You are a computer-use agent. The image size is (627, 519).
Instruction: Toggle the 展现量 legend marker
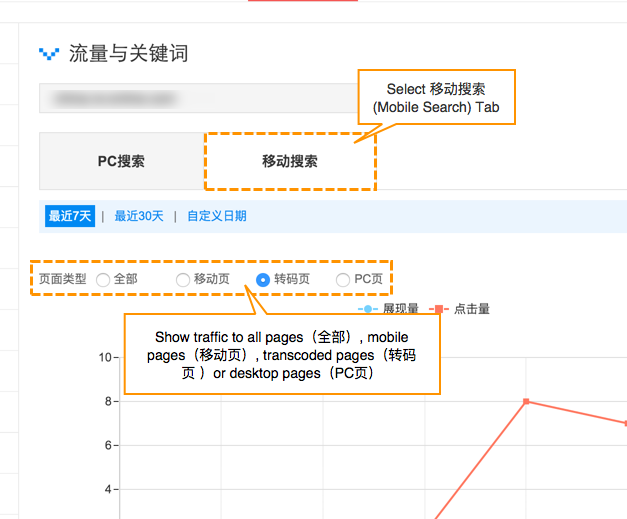click(x=369, y=309)
